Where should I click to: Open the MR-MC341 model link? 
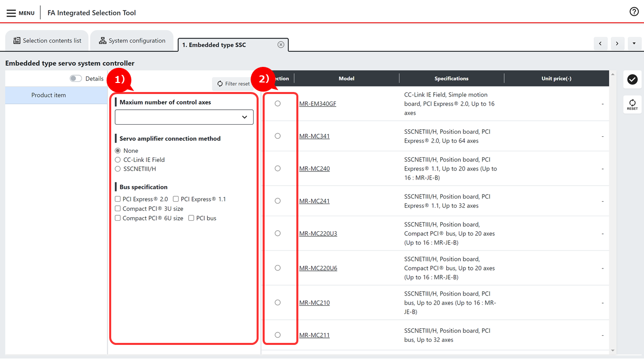[x=314, y=136]
